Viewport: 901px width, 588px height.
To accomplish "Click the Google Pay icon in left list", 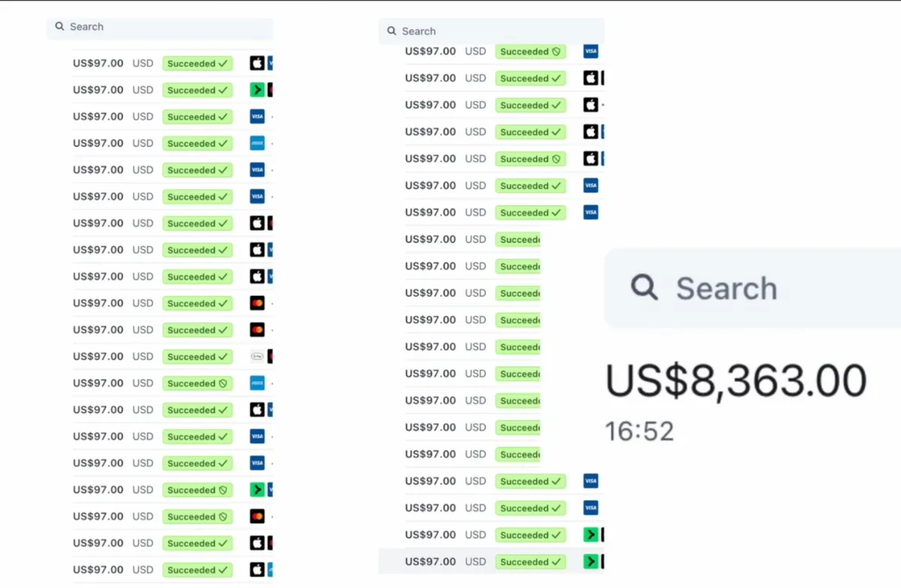I will point(257,357).
